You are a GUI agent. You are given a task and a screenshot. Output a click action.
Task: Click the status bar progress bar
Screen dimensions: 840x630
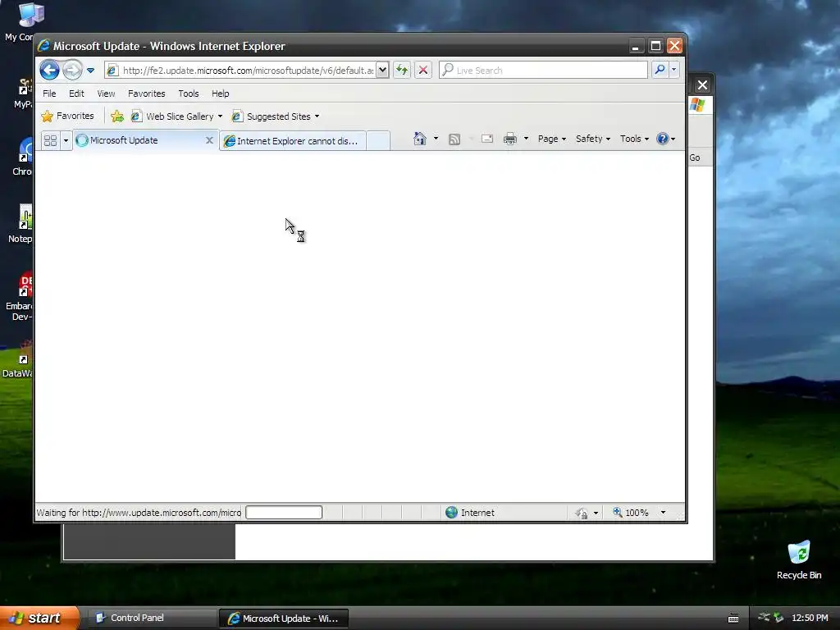pos(283,513)
